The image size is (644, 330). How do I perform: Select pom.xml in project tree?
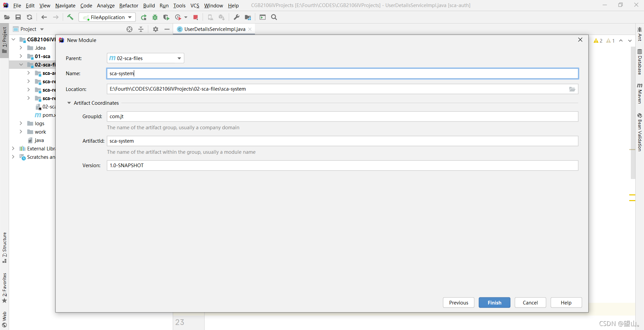coord(45,115)
